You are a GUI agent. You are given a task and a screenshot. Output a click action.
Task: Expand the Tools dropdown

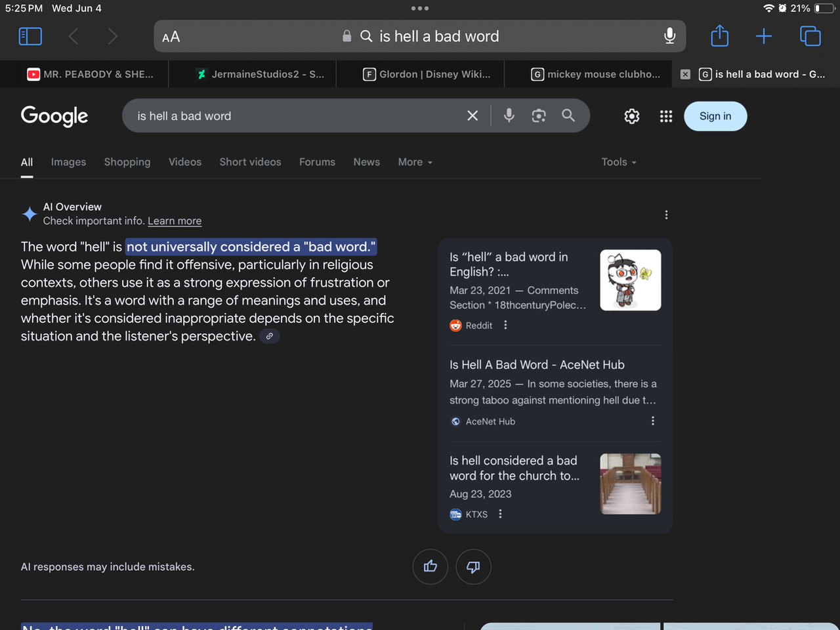point(619,162)
